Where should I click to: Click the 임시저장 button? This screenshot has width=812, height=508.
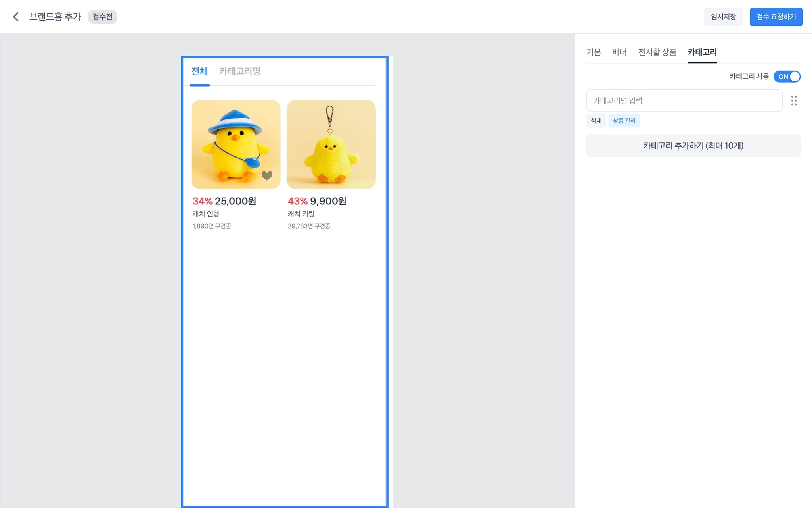point(723,17)
